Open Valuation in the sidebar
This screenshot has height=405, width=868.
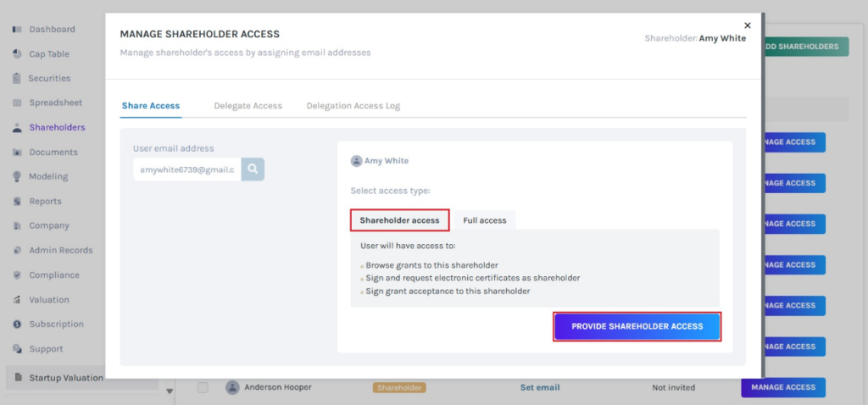pos(49,300)
